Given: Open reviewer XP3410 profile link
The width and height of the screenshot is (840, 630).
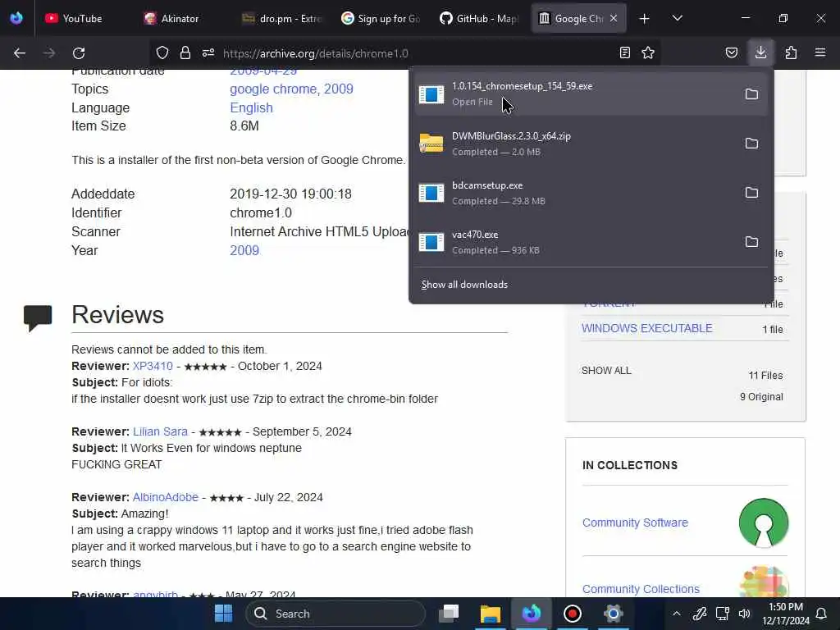Looking at the screenshot, I should (x=153, y=366).
